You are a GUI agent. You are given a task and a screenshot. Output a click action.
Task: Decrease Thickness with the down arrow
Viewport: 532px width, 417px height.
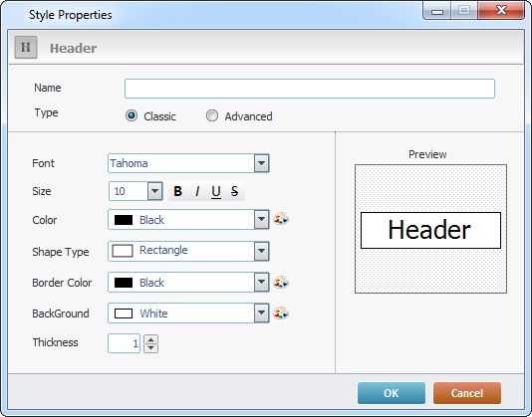151,348
